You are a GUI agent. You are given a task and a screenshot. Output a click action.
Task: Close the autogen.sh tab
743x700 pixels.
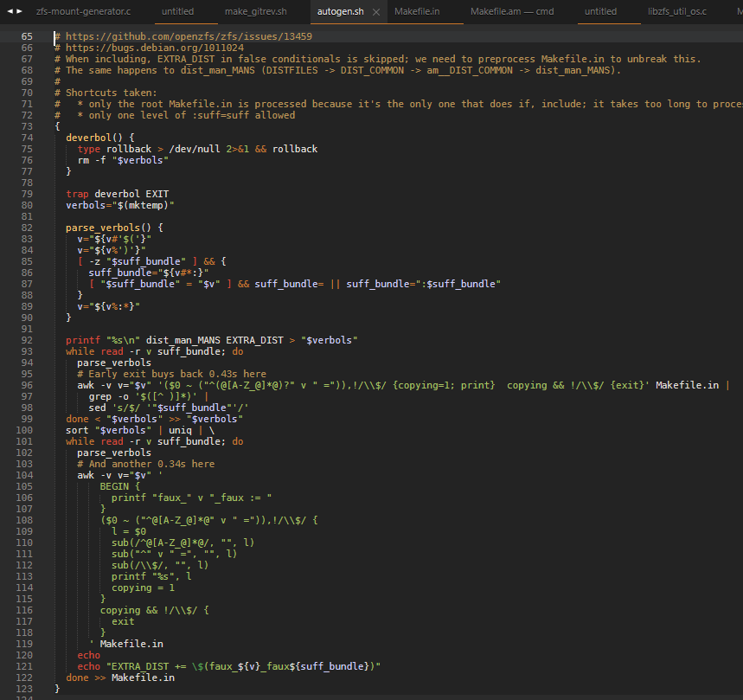[375, 12]
